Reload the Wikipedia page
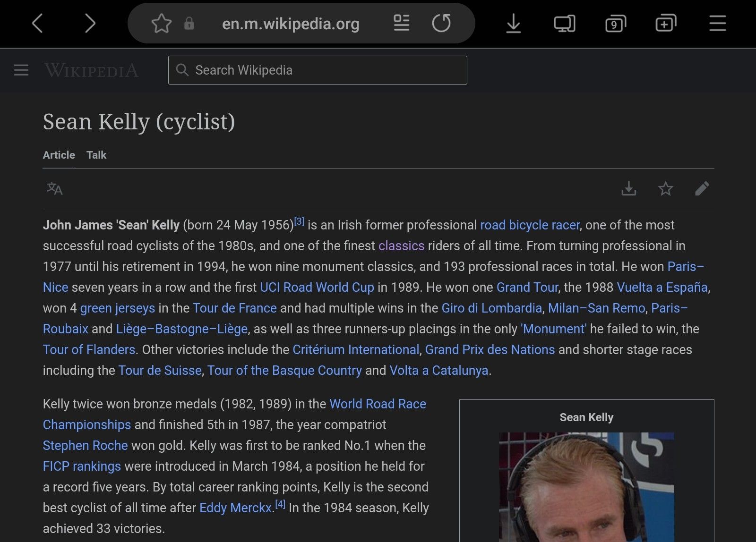The height and width of the screenshot is (542, 756). 441,23
